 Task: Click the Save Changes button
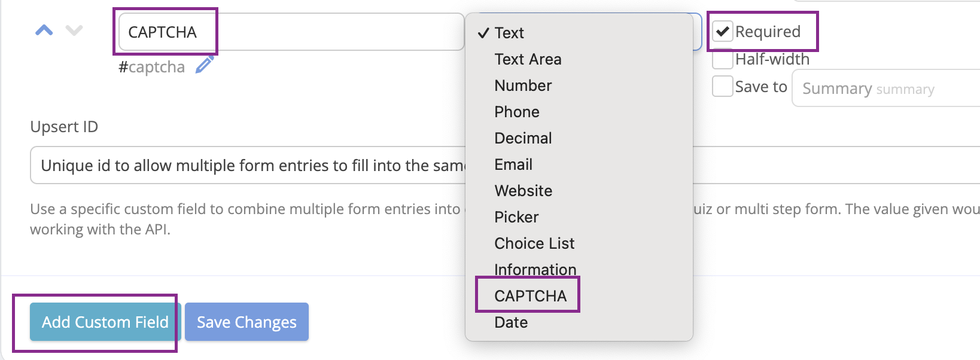point(246,322)
